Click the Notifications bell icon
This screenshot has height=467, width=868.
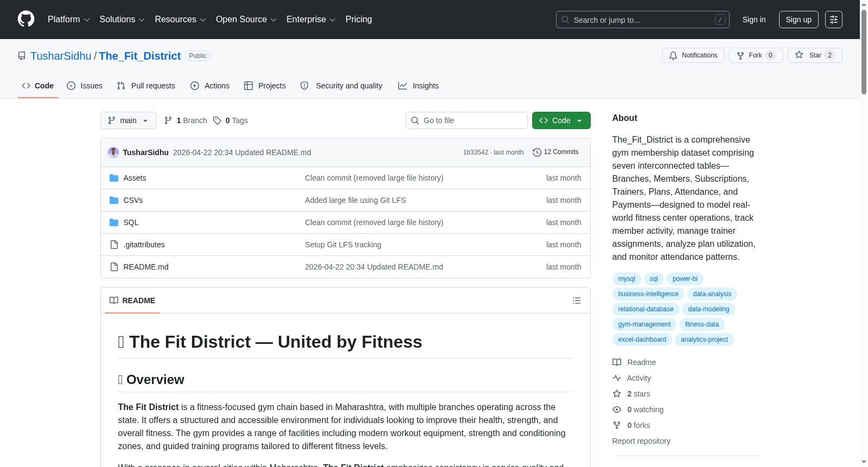point(673,55)
